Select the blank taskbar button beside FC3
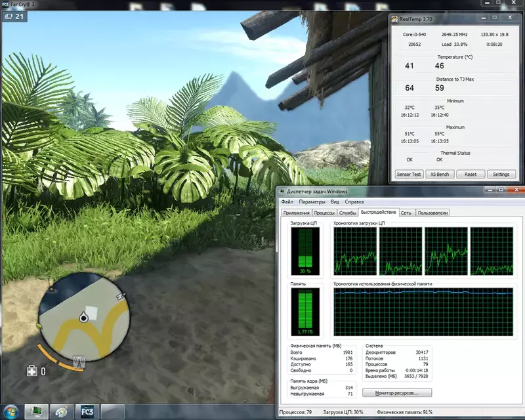 (112, 411)
